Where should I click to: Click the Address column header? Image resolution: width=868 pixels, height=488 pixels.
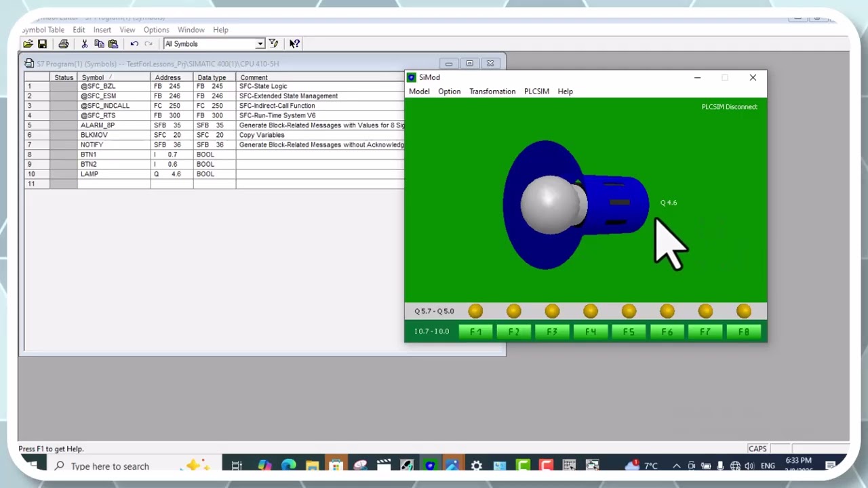[x=172, y=77]
